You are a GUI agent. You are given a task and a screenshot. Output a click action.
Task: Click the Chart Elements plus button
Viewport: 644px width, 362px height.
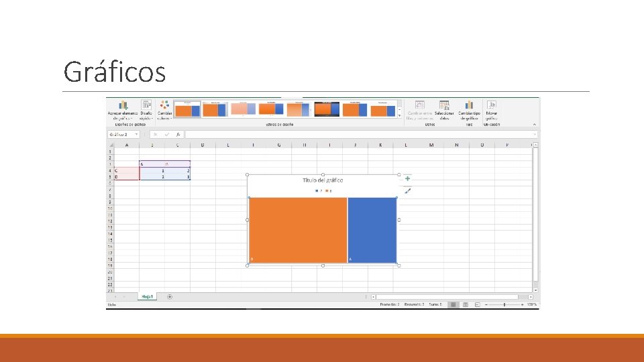coord(407,178)
